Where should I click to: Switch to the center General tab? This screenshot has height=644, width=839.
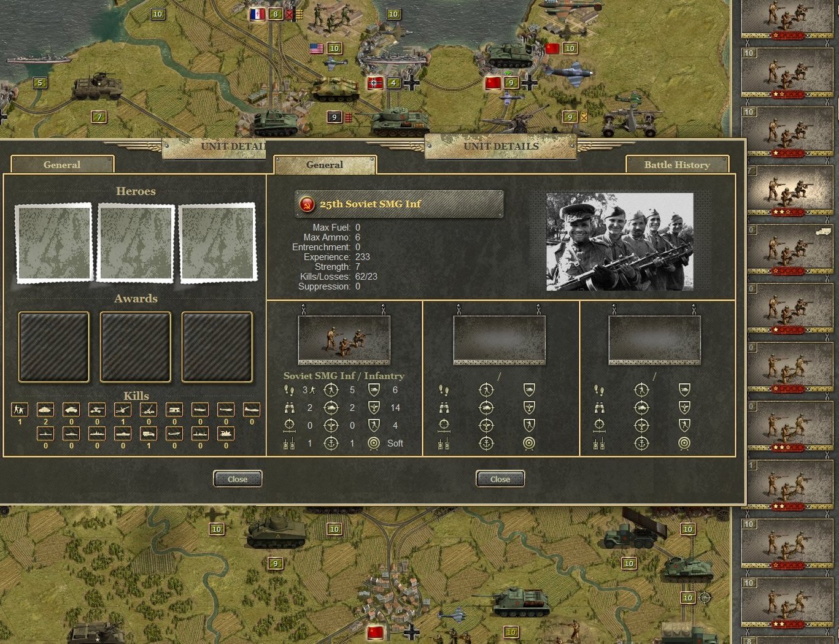325,164
